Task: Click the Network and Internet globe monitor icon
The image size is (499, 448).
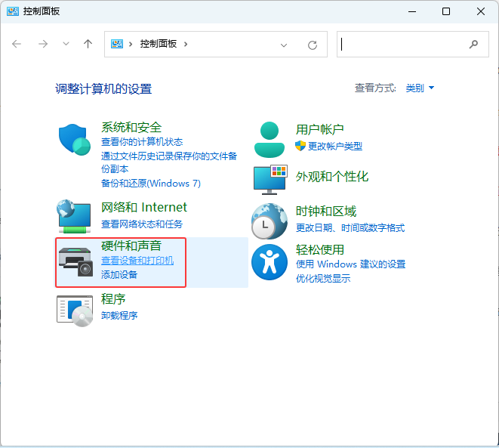Action: [74, 216]
